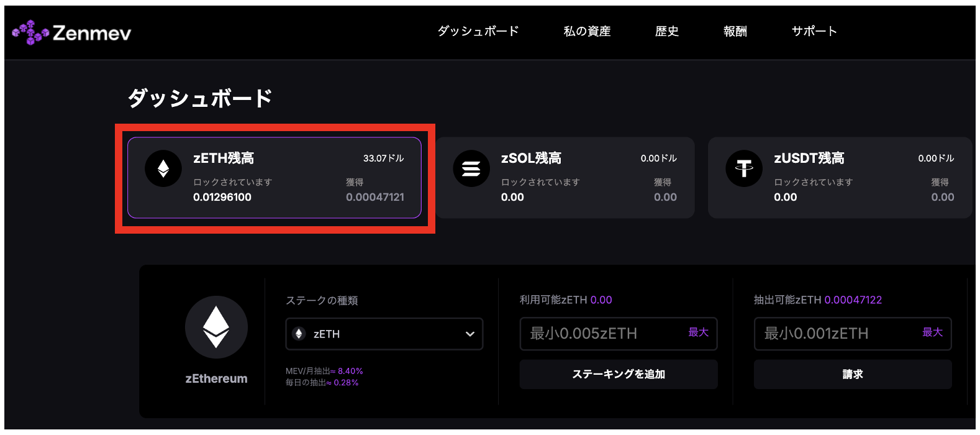Navigate to the 報酬 page
The height and width of the screenshot is (435, 980).
pyautogui.click(x=735, y=31)
